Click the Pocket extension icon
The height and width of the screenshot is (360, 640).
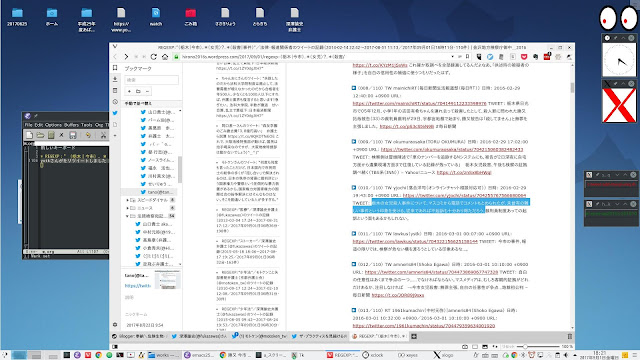[524, 57]
